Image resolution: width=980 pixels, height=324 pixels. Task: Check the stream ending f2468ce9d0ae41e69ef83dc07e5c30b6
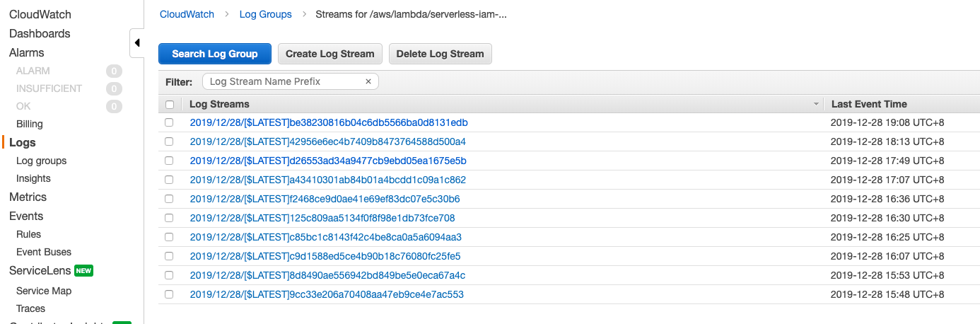click(x=169, y=199)
